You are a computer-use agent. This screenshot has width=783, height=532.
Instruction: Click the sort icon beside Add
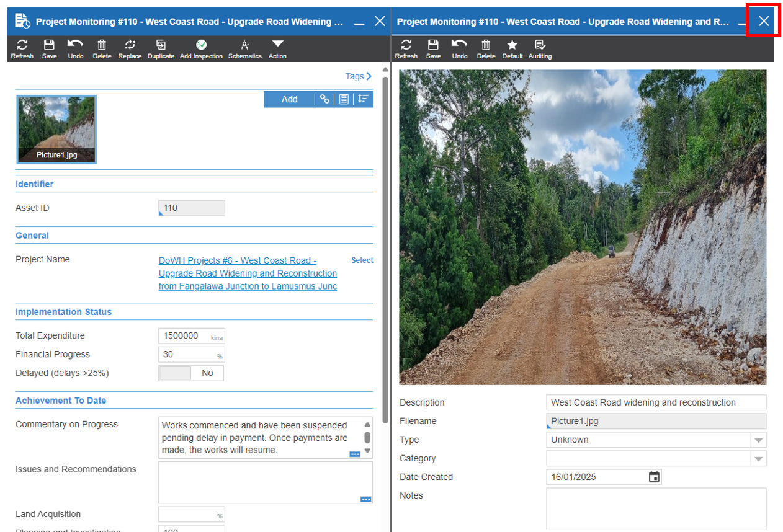point(363,99)
